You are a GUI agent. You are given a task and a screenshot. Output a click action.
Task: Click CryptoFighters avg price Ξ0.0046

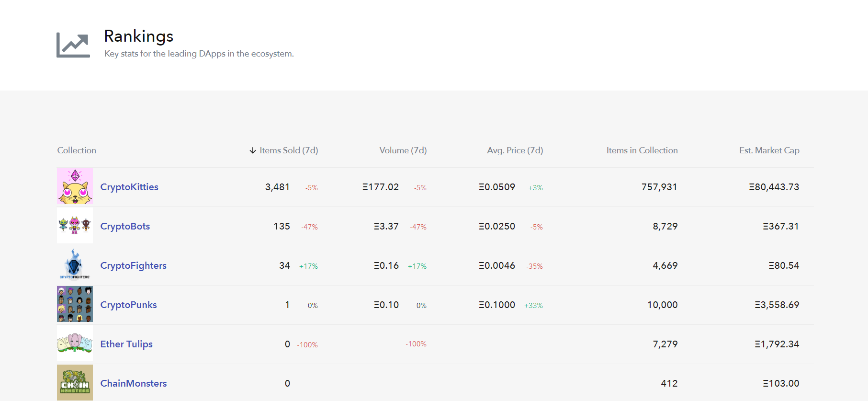point(497,265)
